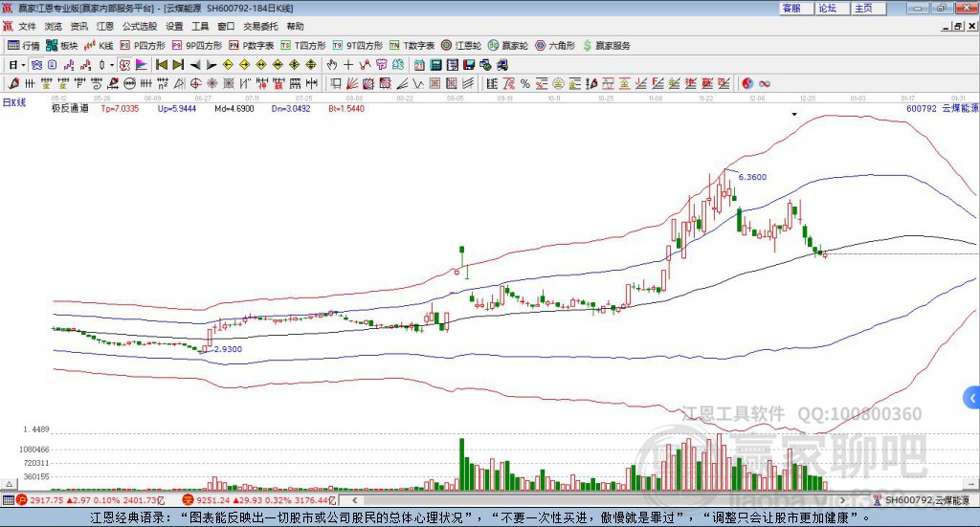The width and height of the screenshot is (980, 527).
Task: Click the infinity loop icon
Action: [x=765, y=83]
